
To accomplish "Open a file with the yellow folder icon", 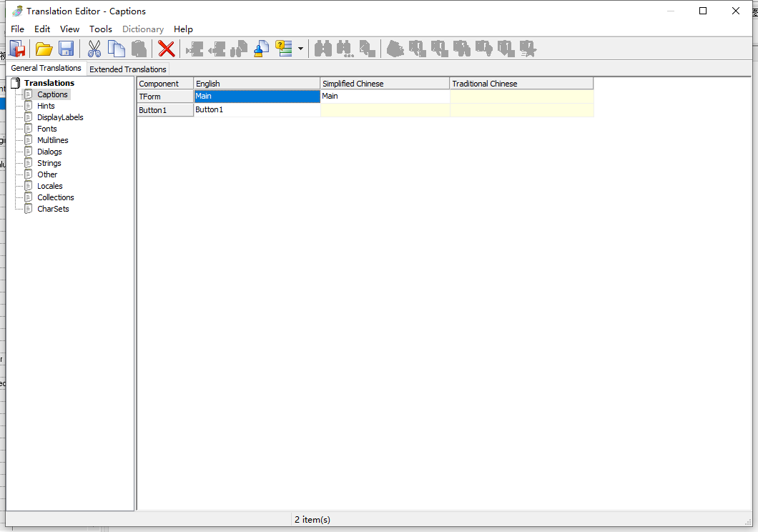I will 44,49.
